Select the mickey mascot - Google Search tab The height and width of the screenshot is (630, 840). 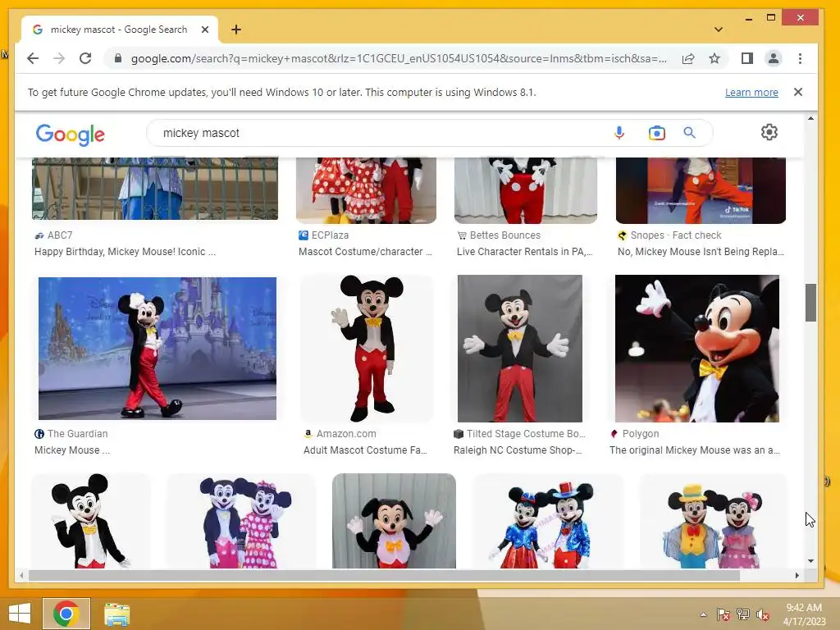[119, 30]
